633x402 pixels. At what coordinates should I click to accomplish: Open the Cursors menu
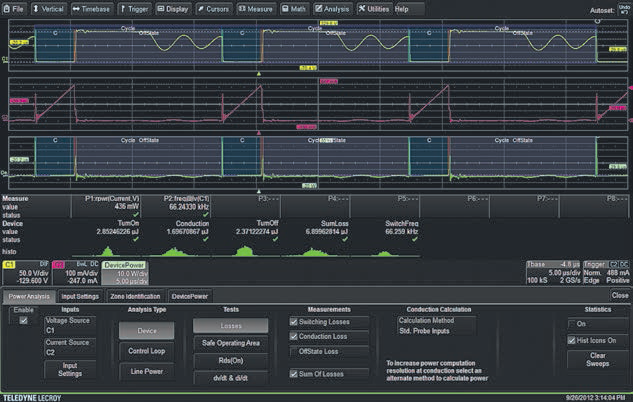[x=214, y=8]
